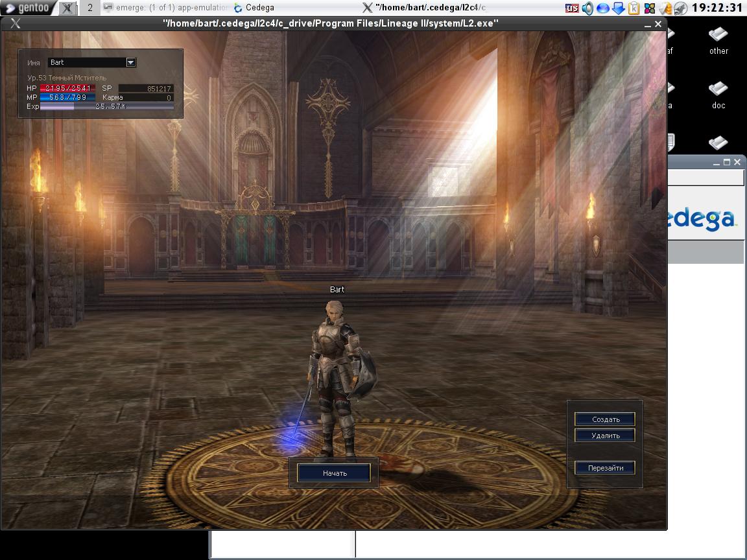Screen dimensions: 747x560
Task: Click the blue download arrow tray icon
Action: pos(619,8)
